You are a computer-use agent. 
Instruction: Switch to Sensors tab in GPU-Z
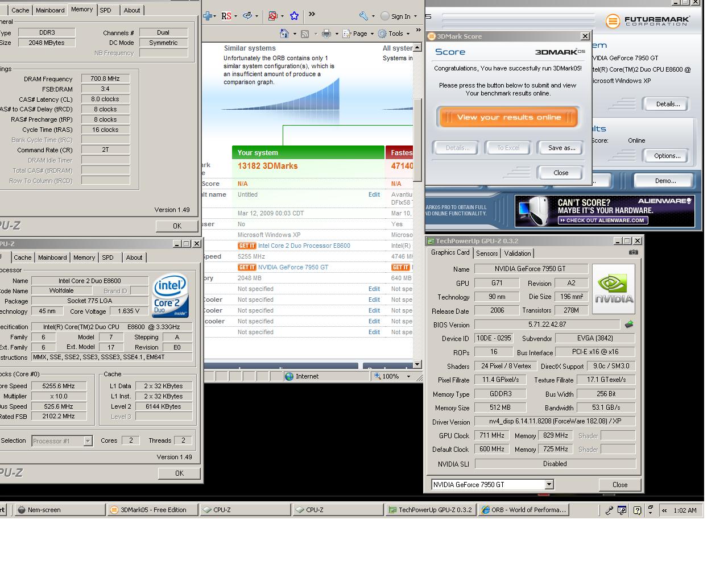coord(487,253)
